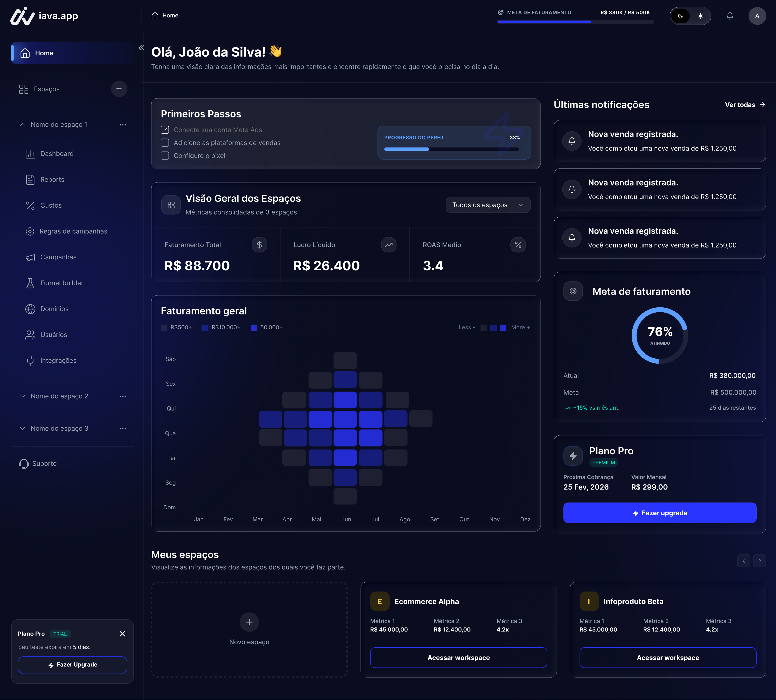Open the Custos section

pyautogui.click(x=51, y=205)
